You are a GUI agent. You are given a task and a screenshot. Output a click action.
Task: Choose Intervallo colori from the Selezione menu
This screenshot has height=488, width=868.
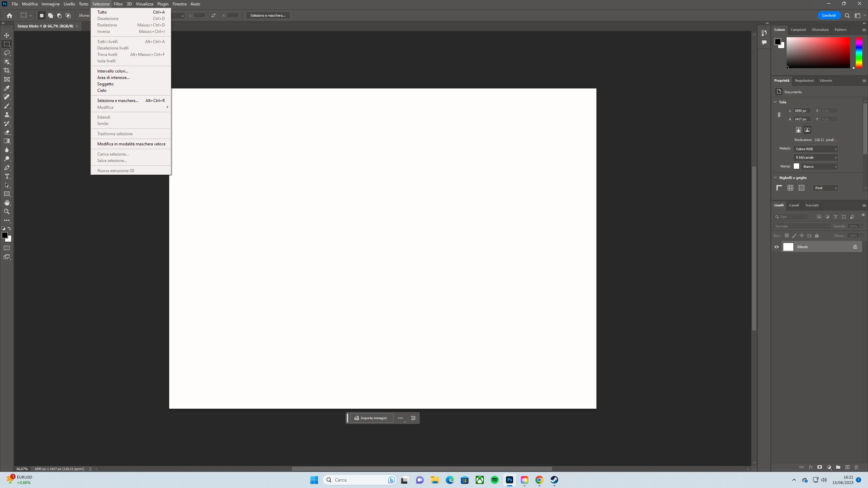[113, 71]
